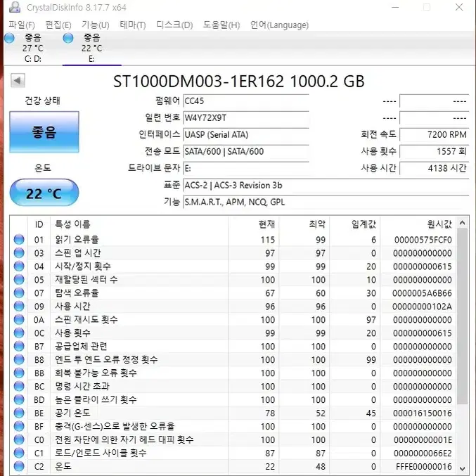The image size is (476, 476).
Task: Open the 도움말(H) menu
Action: coord(221,25)
